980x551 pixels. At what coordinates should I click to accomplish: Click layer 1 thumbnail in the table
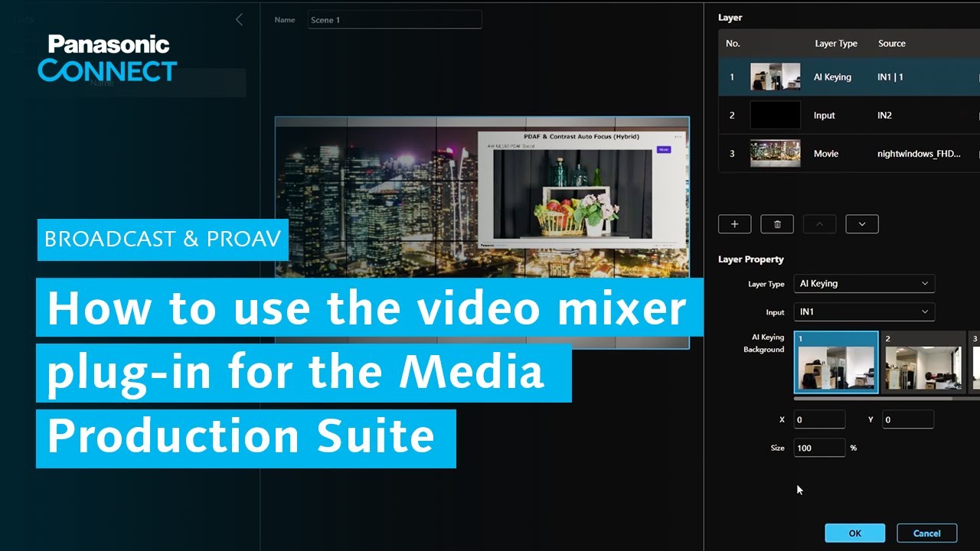775,77
